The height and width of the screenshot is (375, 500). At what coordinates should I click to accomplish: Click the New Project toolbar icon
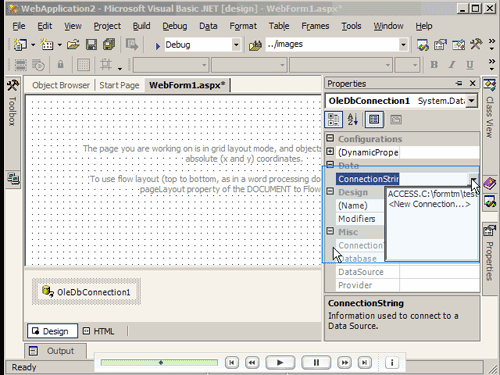pos(20,44)
